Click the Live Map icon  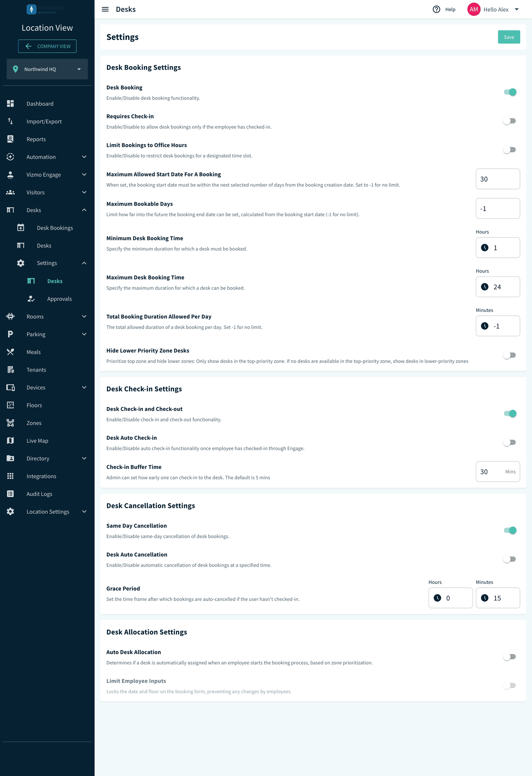(10, 440)
